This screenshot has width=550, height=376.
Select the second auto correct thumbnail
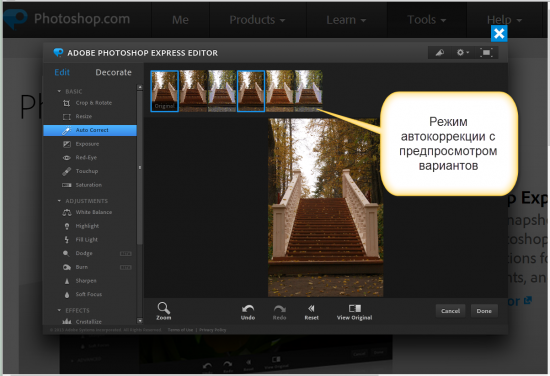pyautogui.click(x=193, y=91)
